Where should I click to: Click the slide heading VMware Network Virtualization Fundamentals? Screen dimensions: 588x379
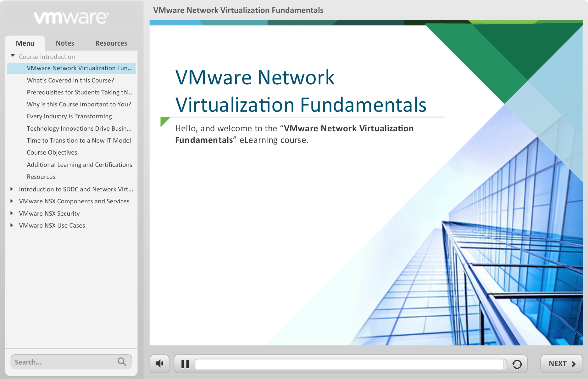(x=301, y=91)
